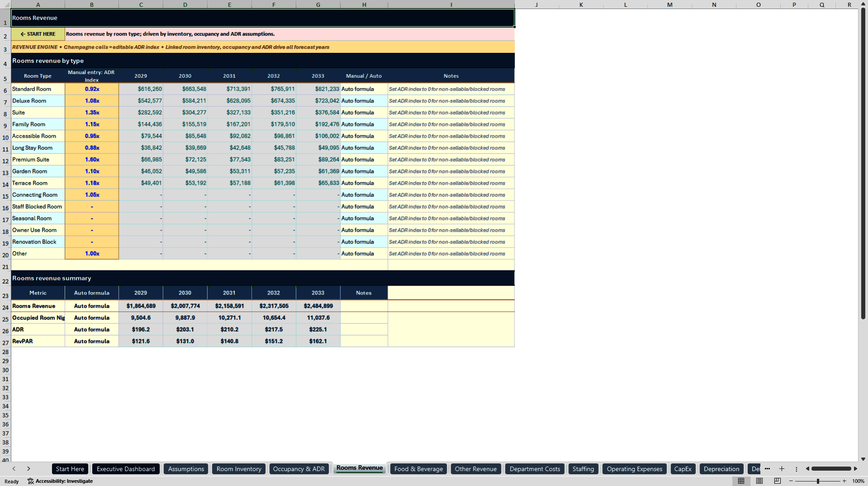This screenshot has width=868, height=486.
Task: Select Other ADR index 1.00x cell
Action: click(x=92, y=253)
